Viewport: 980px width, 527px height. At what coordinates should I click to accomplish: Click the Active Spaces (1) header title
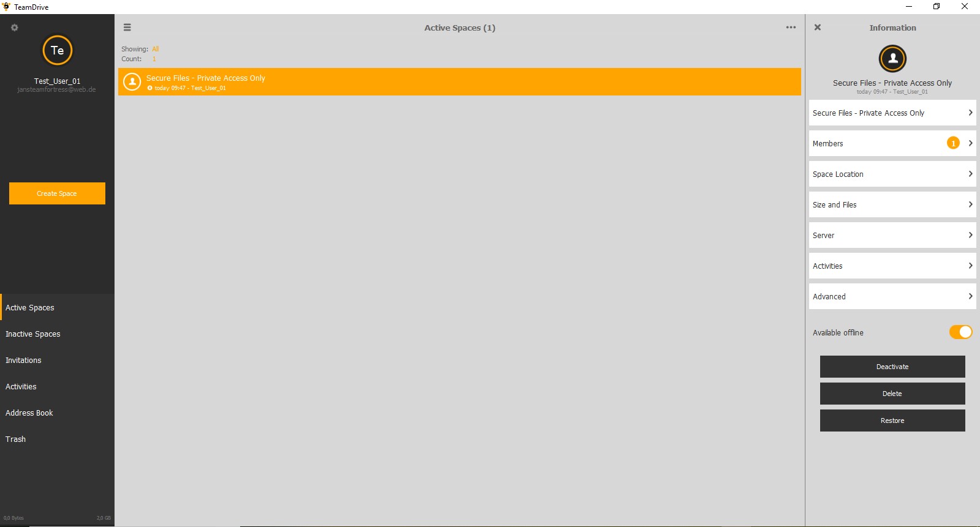click(x=459, y=28)
